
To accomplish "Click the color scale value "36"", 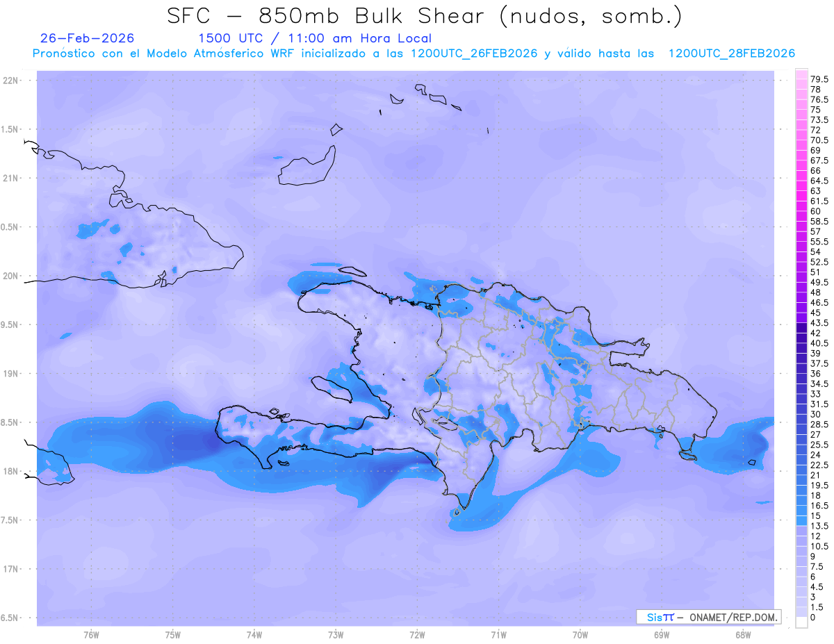I will (x=816, y=374).
